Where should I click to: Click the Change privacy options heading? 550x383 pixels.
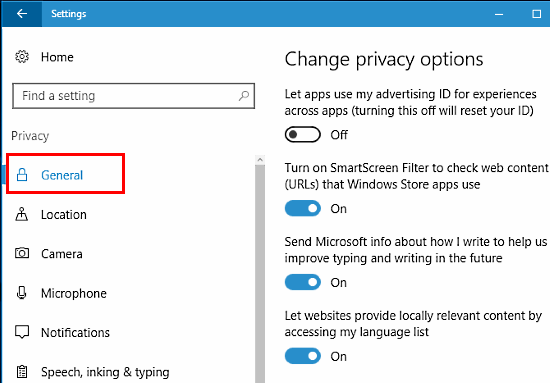pos(384,60)
